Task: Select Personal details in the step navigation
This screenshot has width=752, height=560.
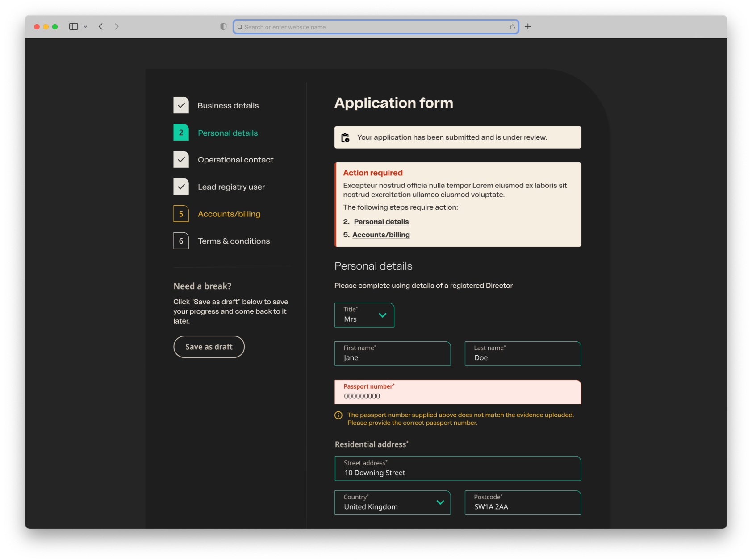Action: [x=227, y=133]
